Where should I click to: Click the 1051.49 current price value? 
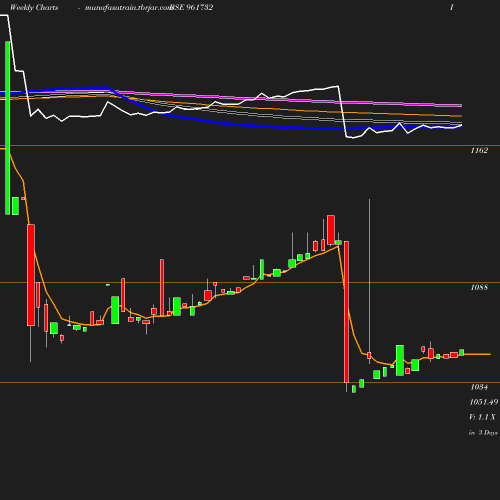[x=484, y=402]
